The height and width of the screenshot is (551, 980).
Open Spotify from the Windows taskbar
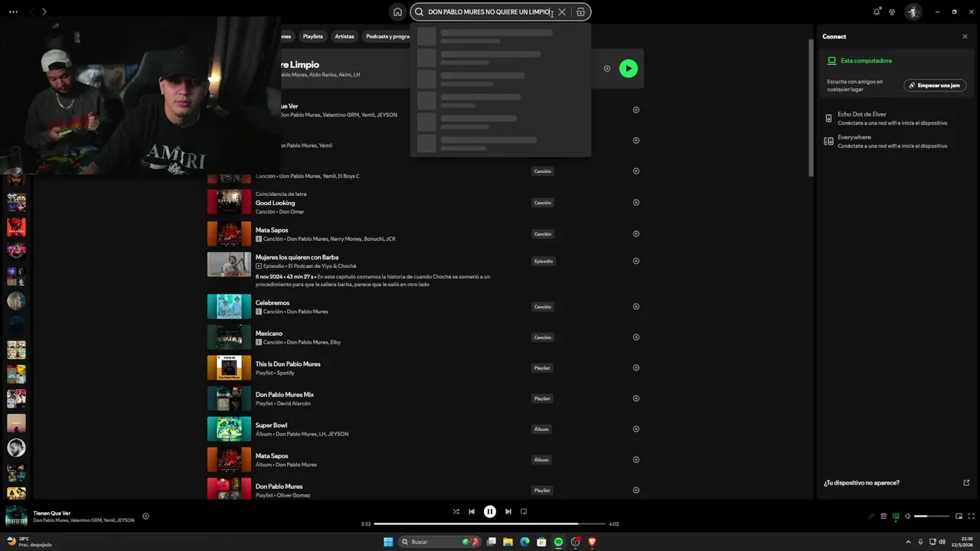(x=558, y=542)
